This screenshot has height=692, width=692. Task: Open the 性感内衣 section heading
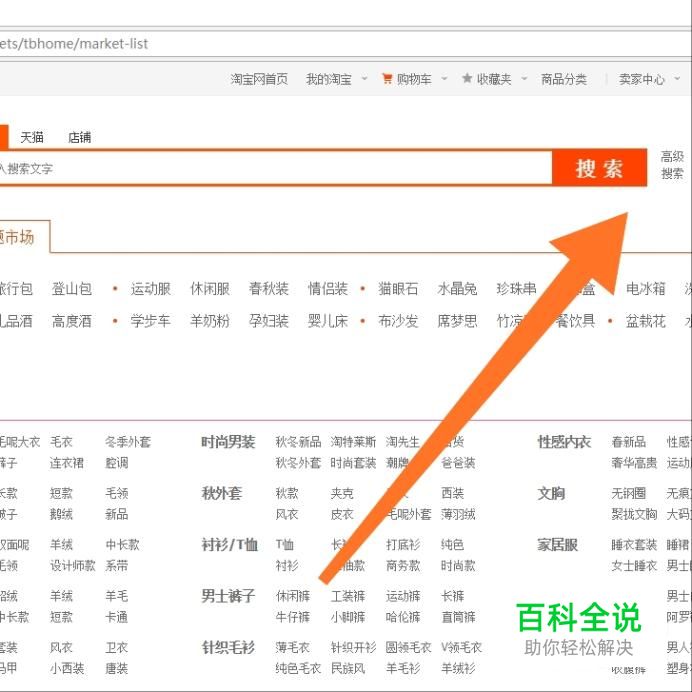[564, 442]
